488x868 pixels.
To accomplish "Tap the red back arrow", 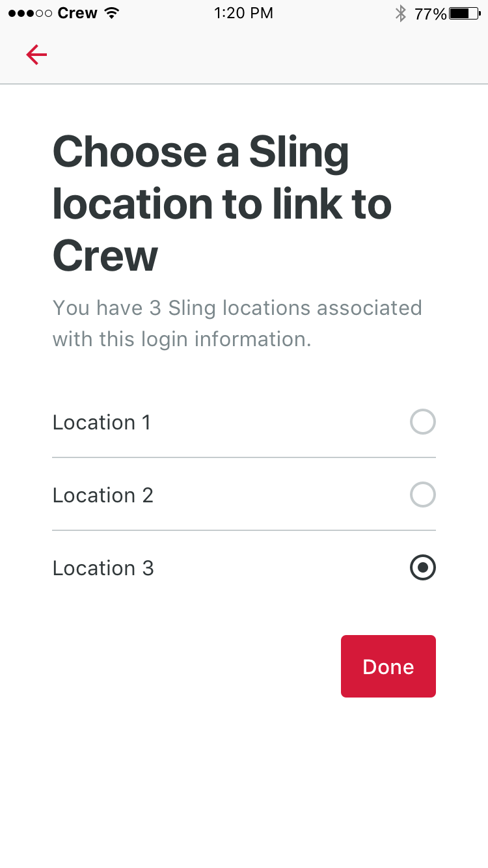I will [36, 55].
